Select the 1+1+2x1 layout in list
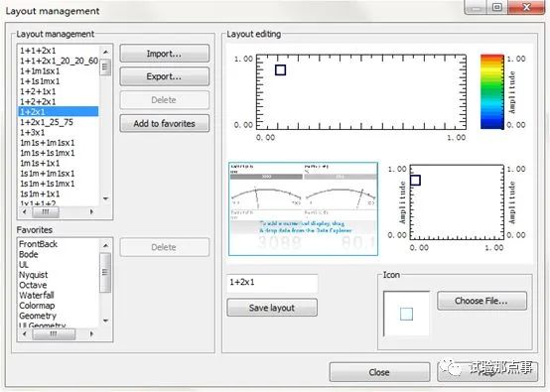550x392 pixels. coord(58,51)
